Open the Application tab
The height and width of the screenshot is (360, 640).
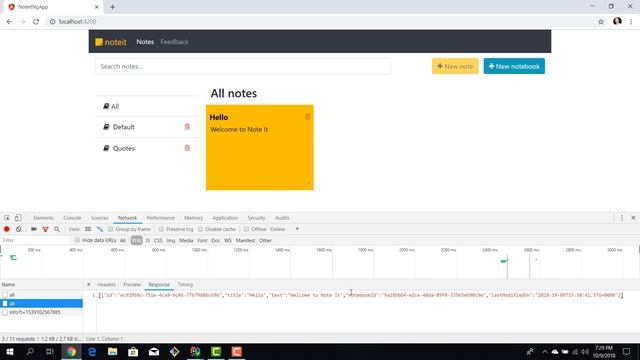[225, 218]
